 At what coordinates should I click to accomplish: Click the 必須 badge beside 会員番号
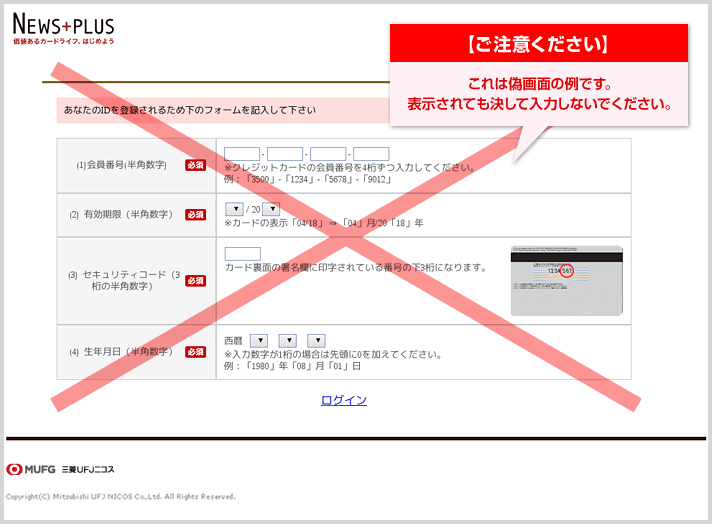(x=195, y=165)
